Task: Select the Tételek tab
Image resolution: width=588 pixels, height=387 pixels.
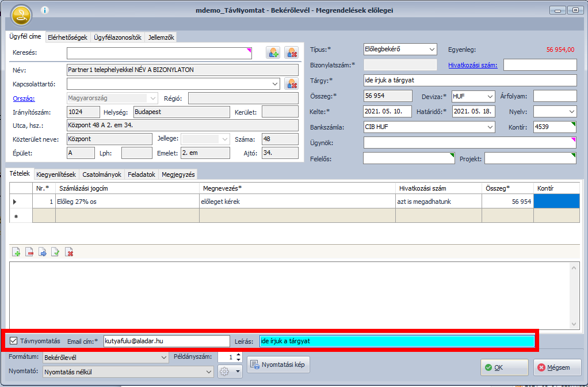Action: pos(20,173)
